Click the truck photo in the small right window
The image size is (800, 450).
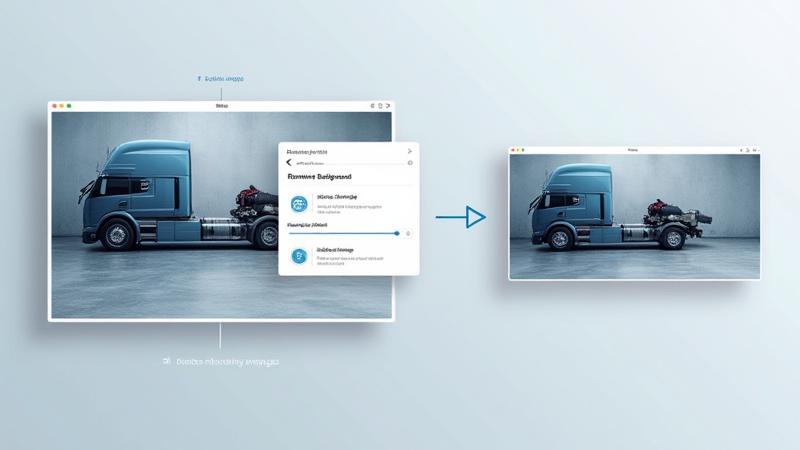click(634, 216)
